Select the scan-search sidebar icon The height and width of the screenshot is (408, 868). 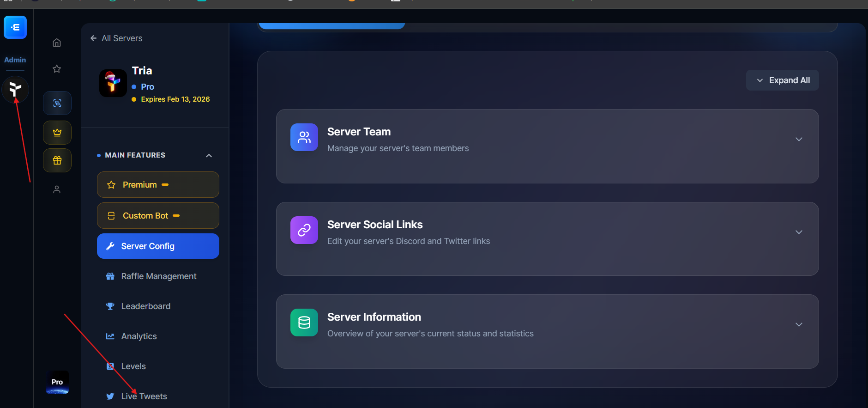[57, 103]
